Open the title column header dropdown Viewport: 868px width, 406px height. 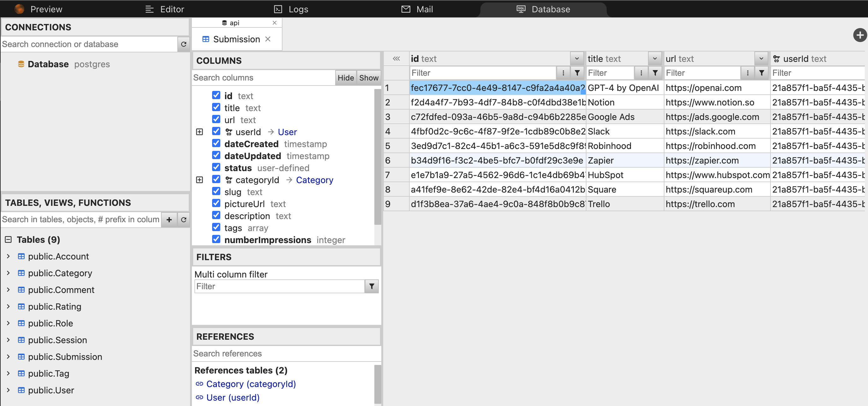(655, 59)
